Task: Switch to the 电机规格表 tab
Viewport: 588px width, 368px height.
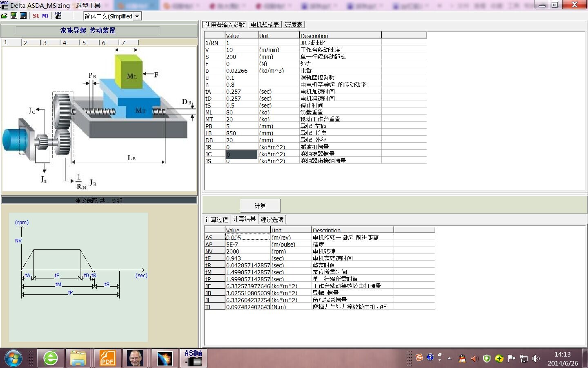Action: pos(265,25)
